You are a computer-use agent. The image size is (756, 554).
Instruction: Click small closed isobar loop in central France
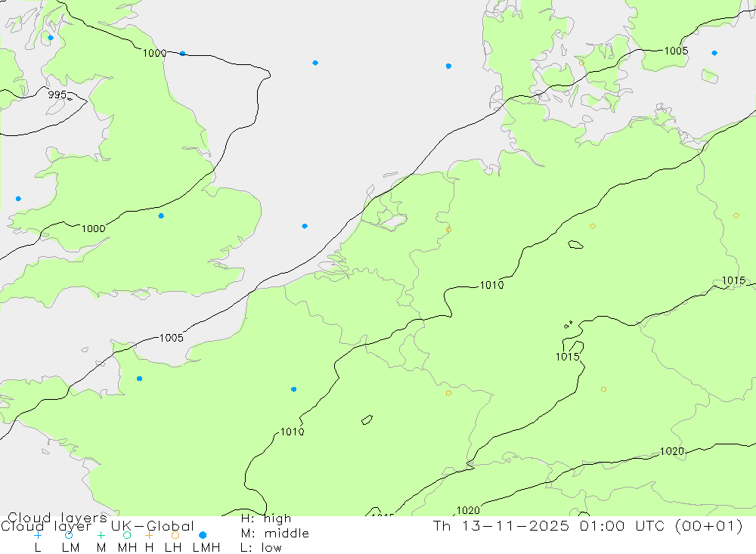tap(367, 420)
